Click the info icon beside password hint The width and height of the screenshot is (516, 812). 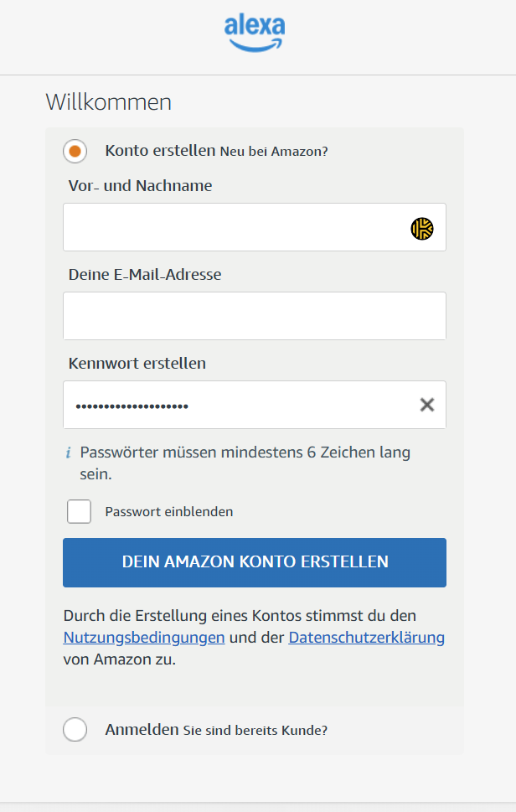coord(69,453)
